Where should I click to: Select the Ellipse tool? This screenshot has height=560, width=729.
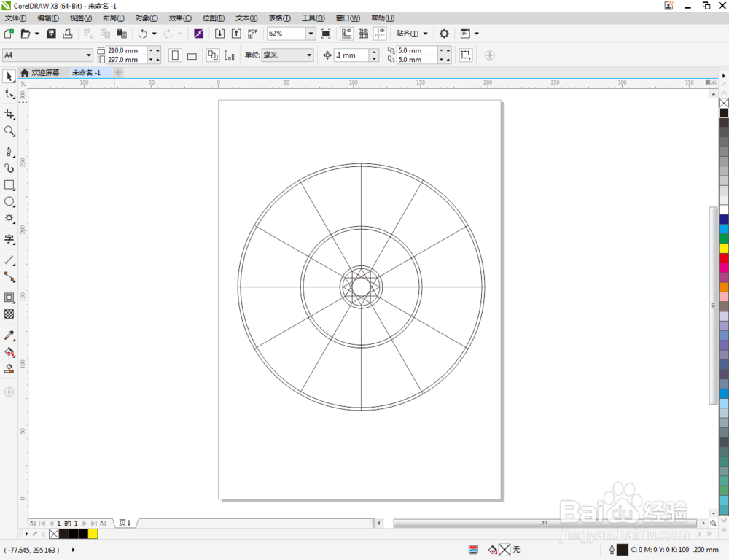(x=9, y=201)
